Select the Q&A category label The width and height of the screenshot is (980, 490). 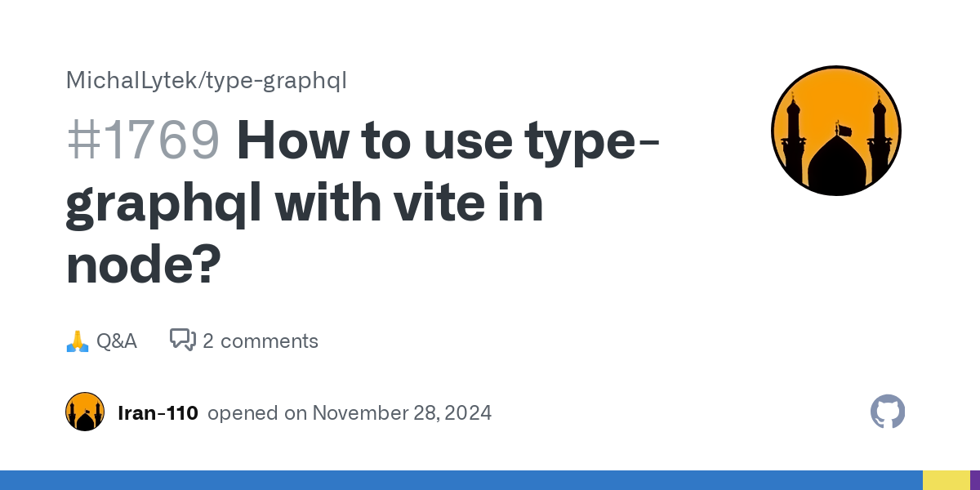coord(117,341)
